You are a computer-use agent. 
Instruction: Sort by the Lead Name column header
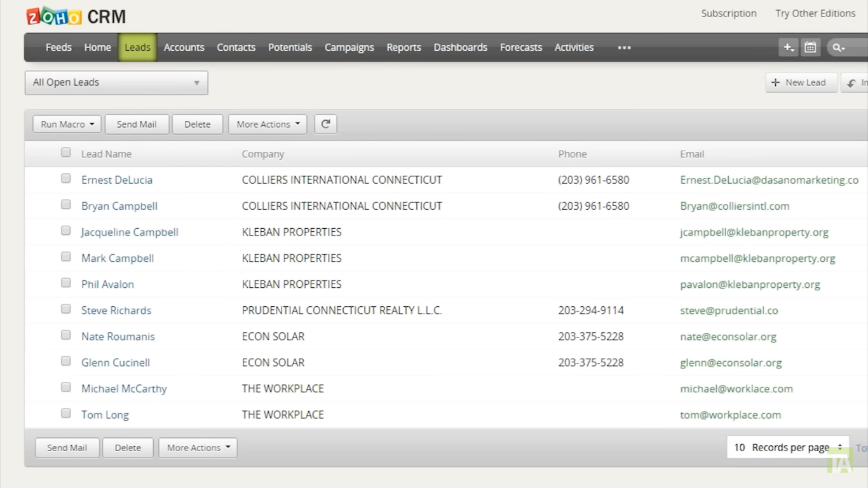click(106, 154)
